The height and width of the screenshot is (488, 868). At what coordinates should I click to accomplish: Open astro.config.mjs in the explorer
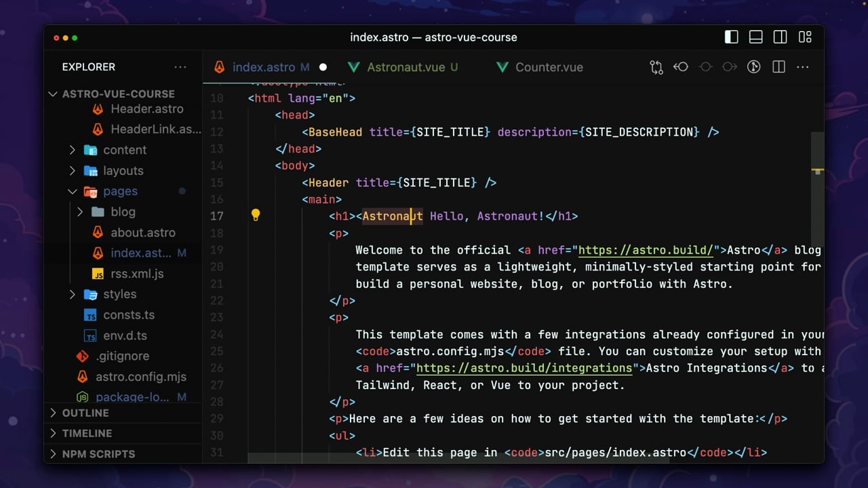140,377
